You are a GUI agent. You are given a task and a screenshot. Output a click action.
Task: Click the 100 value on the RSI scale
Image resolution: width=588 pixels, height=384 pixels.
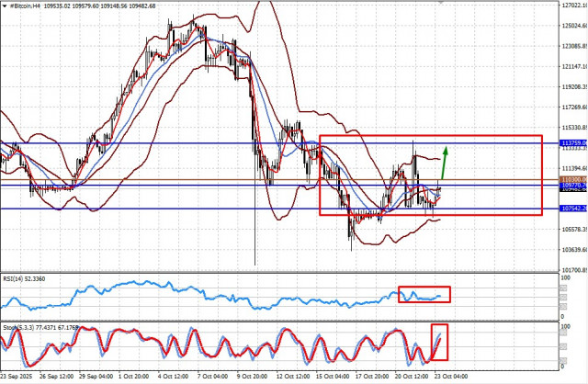565,277
